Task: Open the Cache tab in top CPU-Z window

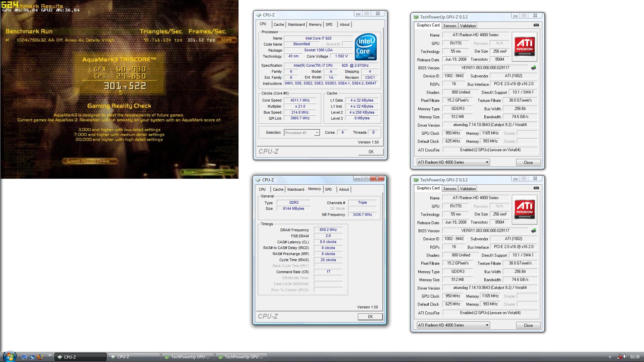Action: (279, 24)
